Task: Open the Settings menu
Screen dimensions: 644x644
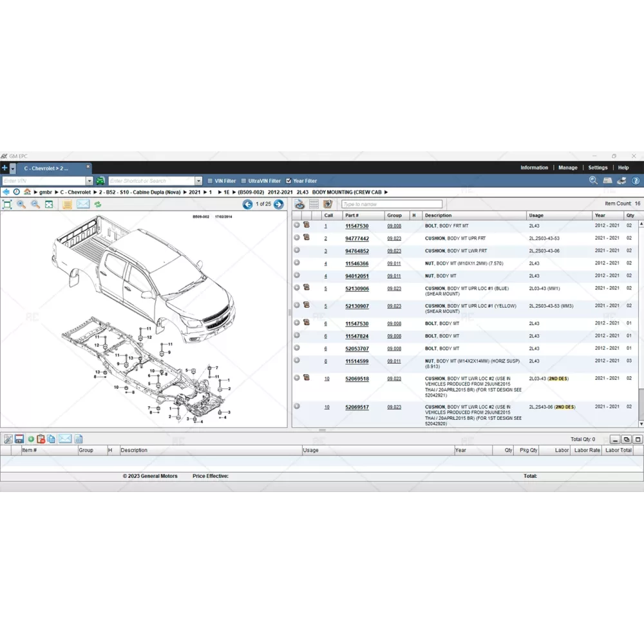Action: [598, 167]
